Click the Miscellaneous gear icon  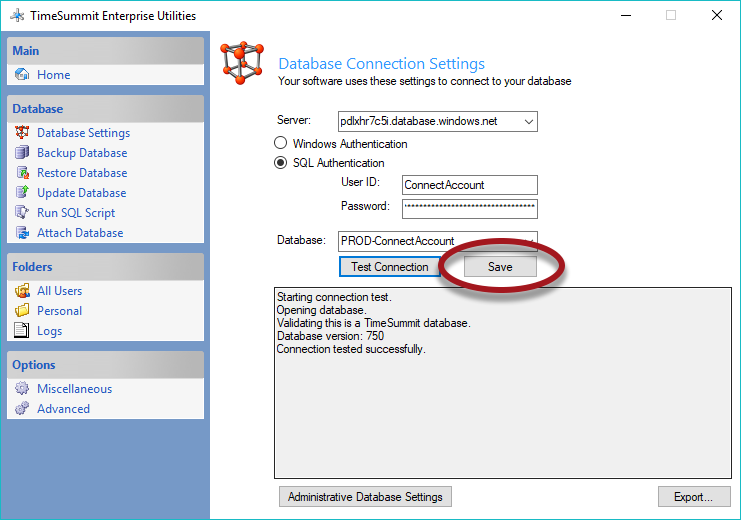[22, 388]
